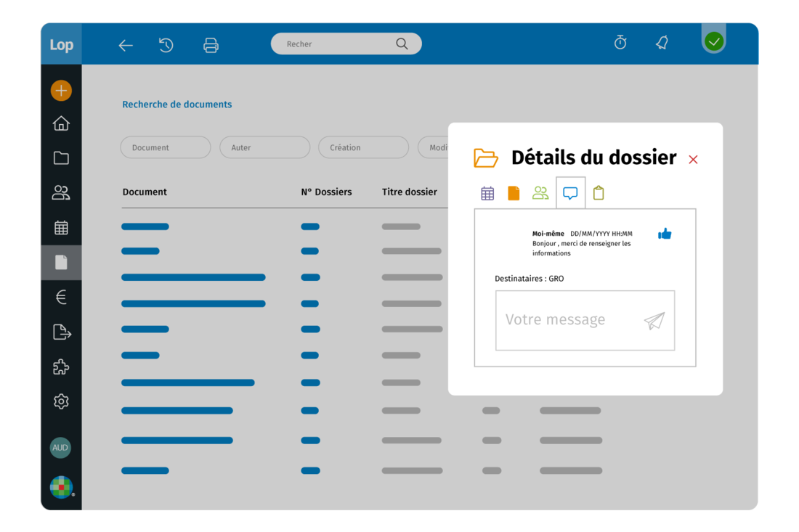The image size is (799, 532).
Task: Toggle the thumbs-up like on the message
Action: [665, 234]
